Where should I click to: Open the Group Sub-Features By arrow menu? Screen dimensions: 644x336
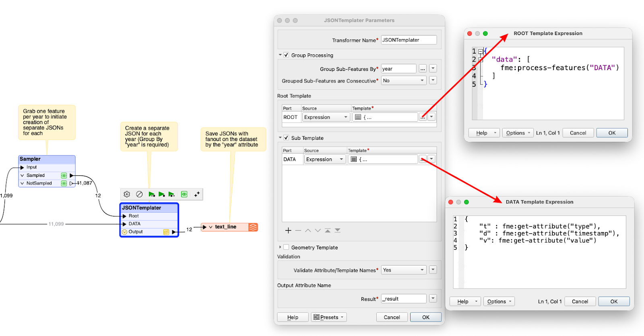[x=433, y=68]
